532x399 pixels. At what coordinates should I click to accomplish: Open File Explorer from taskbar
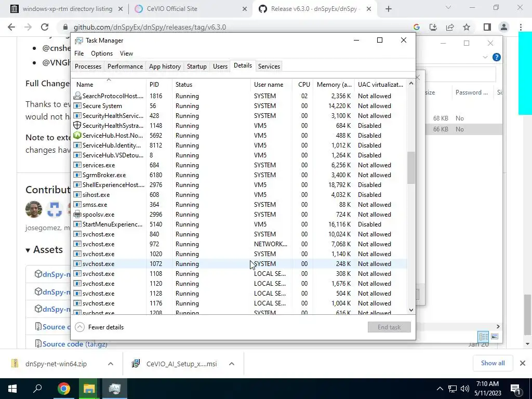pyautogui.click(x=89, y=389)
